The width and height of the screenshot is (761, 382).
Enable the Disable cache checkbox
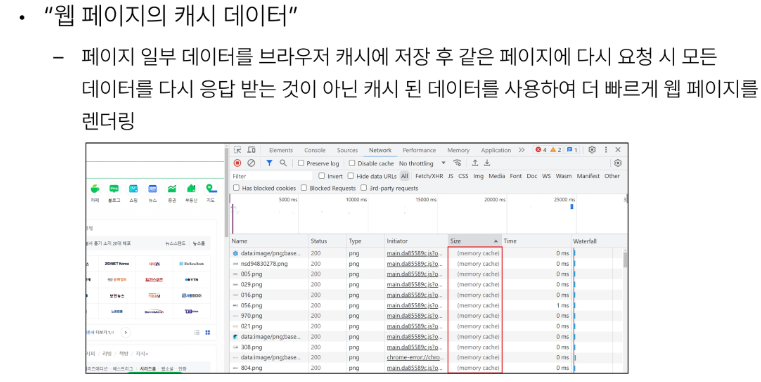coord(352,163)
